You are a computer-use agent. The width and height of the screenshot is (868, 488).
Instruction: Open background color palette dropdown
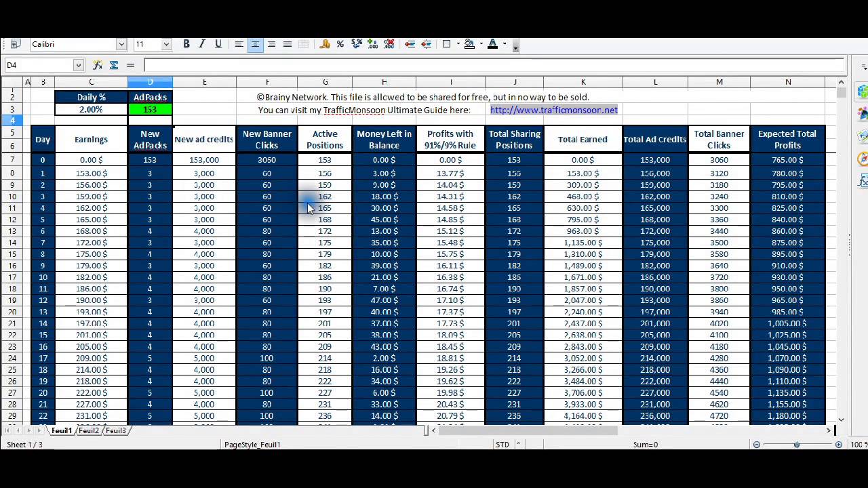[x=481, y=44]
